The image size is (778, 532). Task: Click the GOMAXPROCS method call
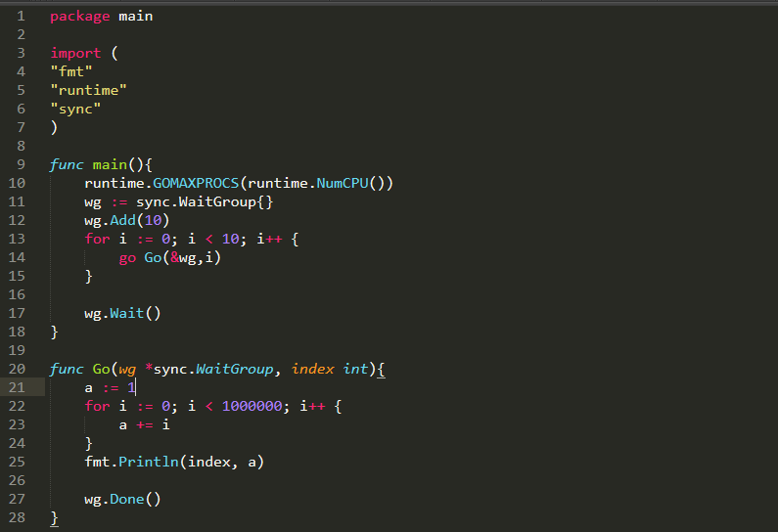pos(196,184)
